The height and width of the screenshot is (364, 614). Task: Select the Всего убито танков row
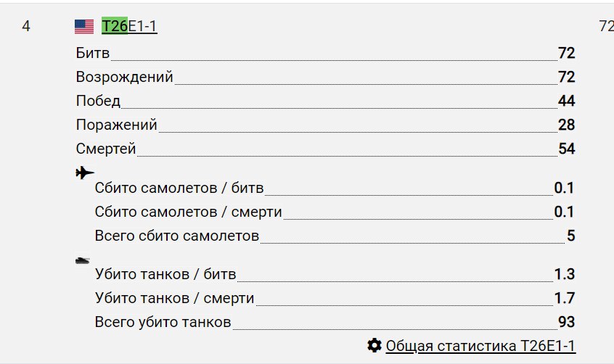coord(163,321)
